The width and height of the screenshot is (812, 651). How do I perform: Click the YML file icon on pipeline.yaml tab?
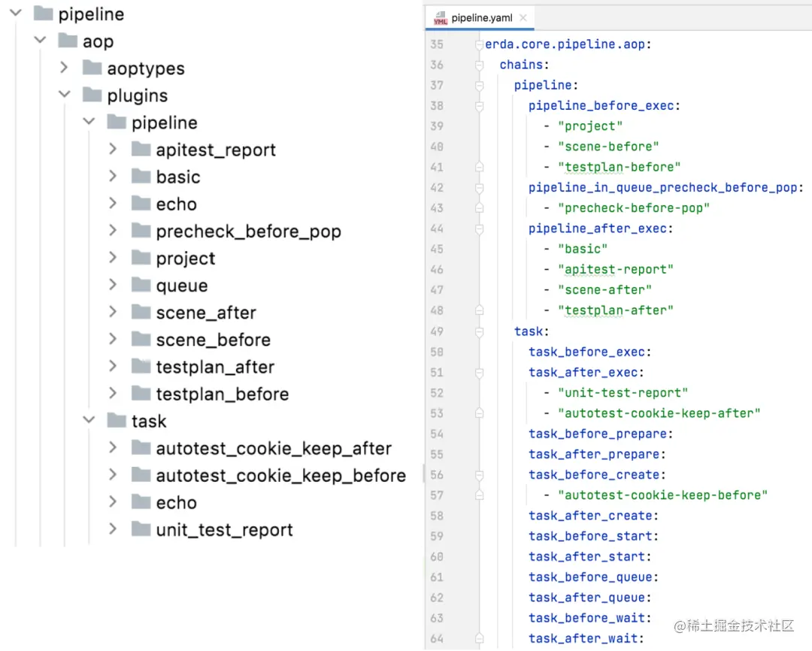(440, 18)
